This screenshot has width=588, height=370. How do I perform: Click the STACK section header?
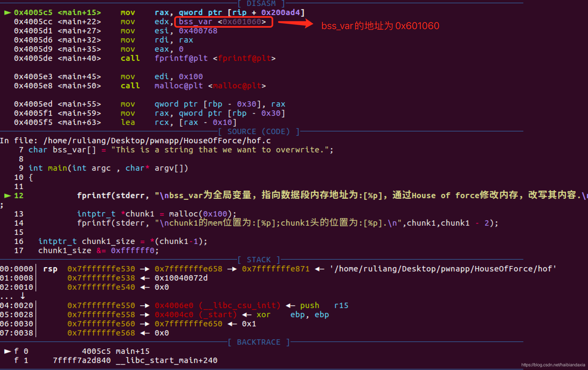[259, 260]
